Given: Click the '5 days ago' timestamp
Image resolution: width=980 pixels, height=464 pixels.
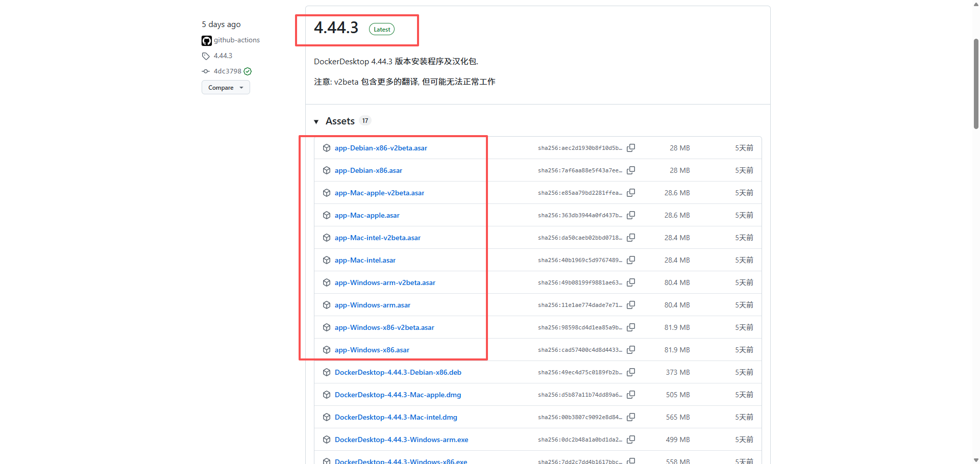Looking at the screenshot, I should tap(221, 24).
